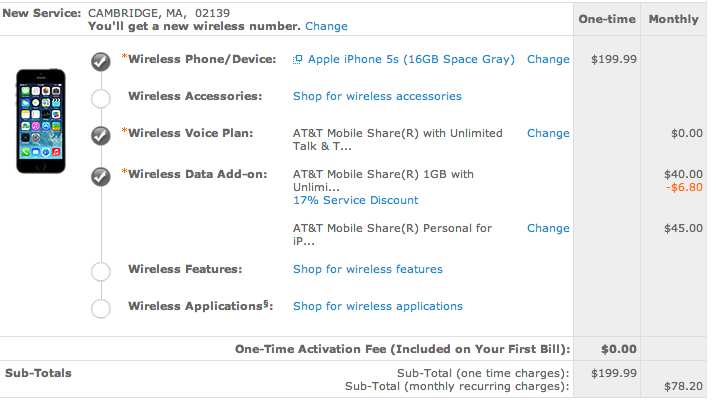Click the checked Wireless Data Add-on step circle
The image size is (716, 400).
(x=100, y=177)
